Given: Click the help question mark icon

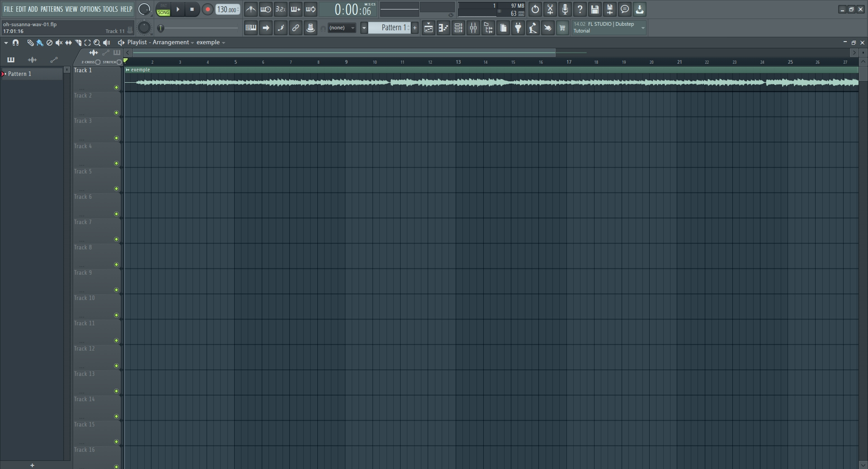Looking at the screenshot, I should click(580, 9).
